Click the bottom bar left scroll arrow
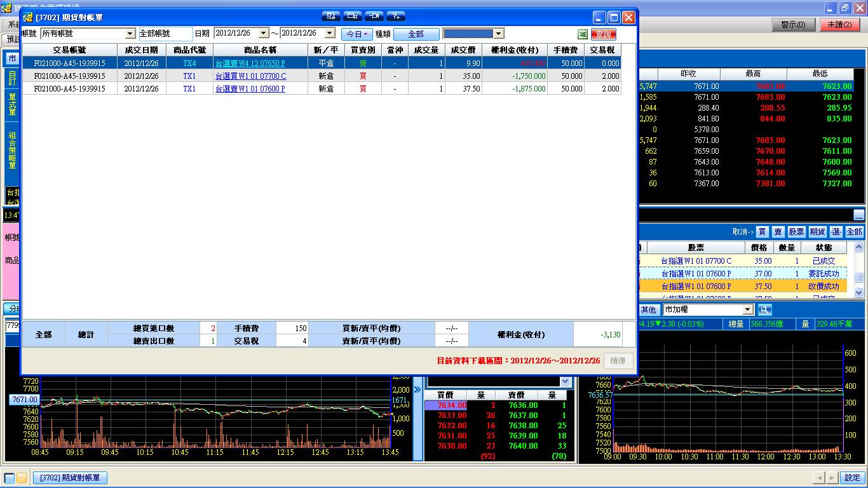 pos(818,478)
